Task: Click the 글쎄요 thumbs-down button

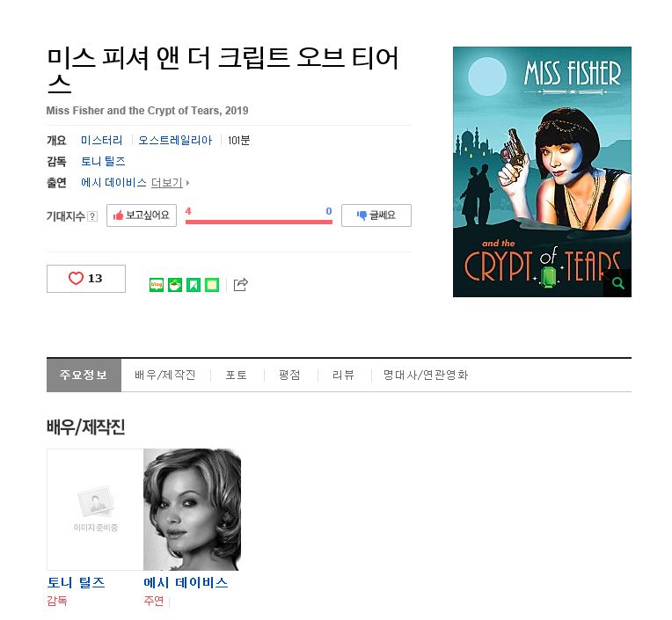Action: 376,215
